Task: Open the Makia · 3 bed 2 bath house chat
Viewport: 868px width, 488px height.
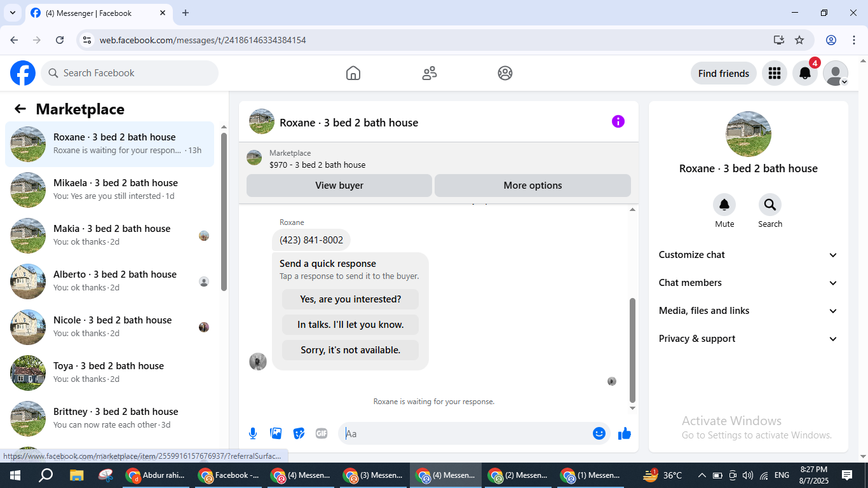Action: coord(110,236)
